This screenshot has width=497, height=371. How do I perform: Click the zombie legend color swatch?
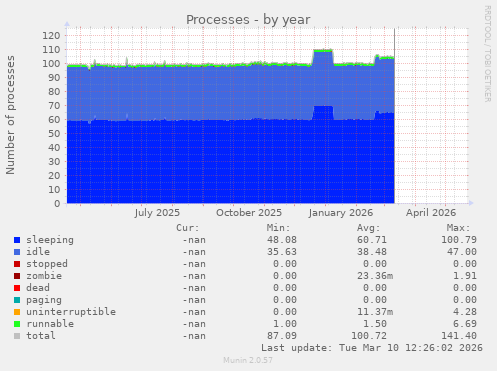pyautogui.click(x=17, y=276)
